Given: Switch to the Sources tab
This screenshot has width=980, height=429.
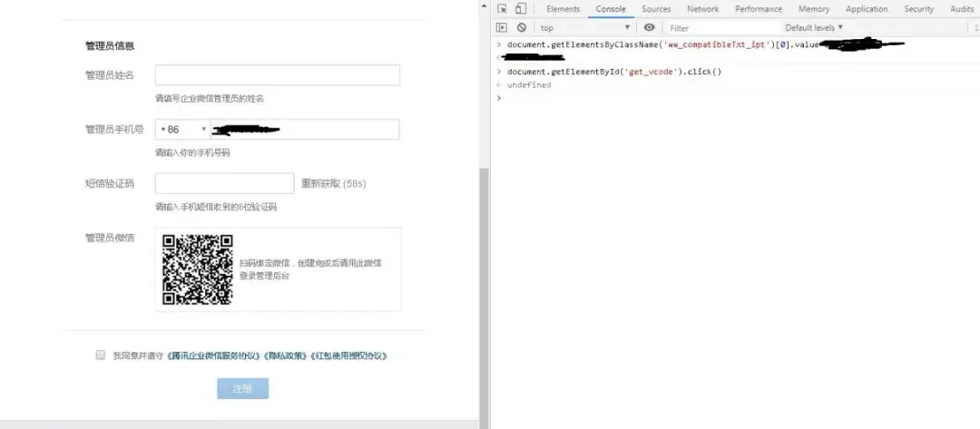Looking at the screenshot, I should (x=656, y=9).
